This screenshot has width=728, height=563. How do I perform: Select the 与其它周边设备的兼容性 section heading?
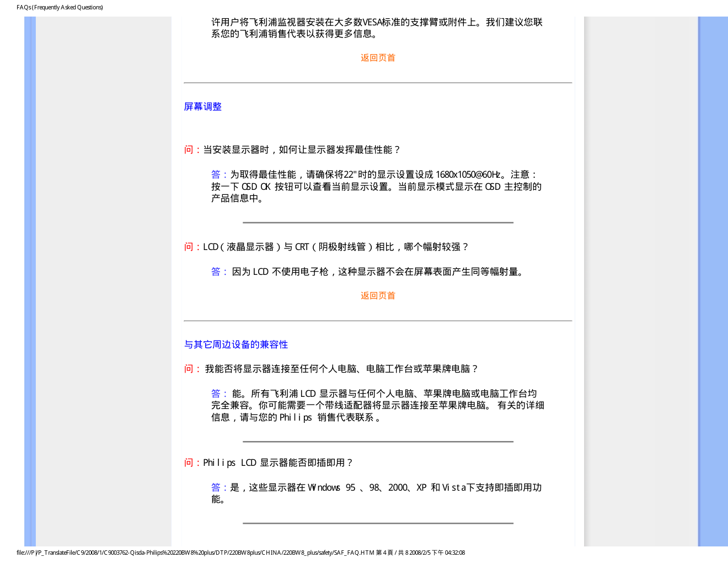pyautogui.click(x=235, y=345)
